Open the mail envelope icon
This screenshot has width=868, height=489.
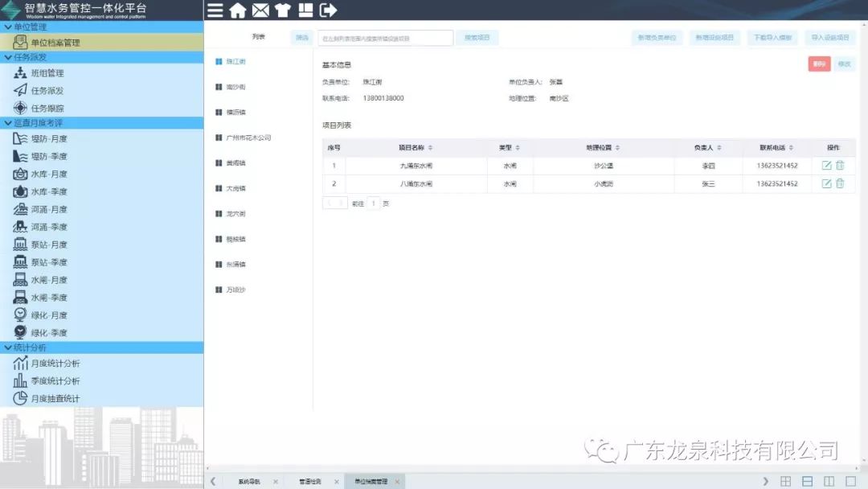point(260,10)
